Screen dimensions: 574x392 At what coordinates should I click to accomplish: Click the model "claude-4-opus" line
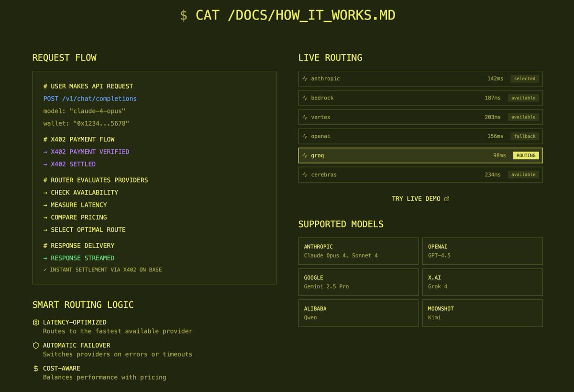point(84,111)
